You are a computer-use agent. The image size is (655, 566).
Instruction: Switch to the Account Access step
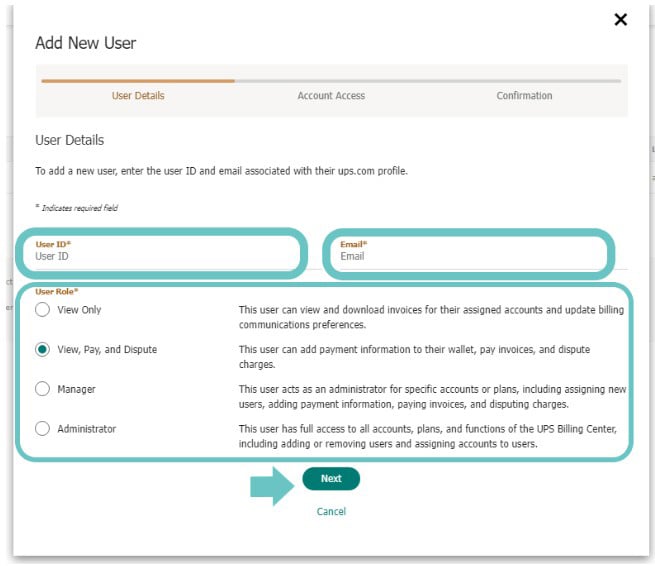pyautogui.click(x=331, y=96)
